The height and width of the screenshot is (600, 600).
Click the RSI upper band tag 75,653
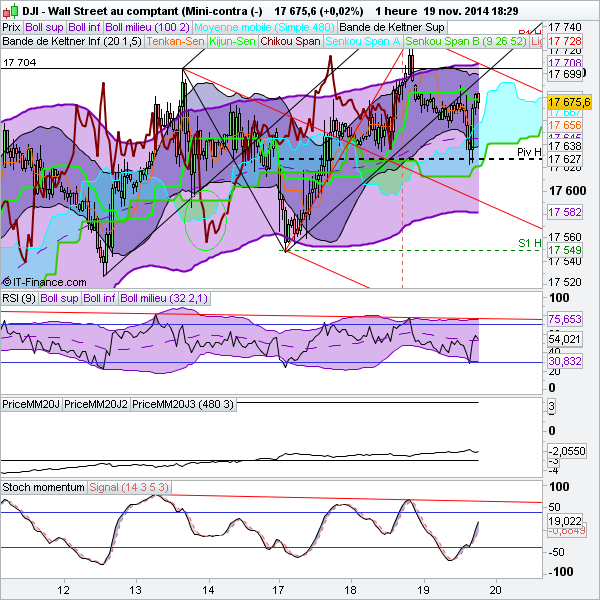click(x=564, y=319)
